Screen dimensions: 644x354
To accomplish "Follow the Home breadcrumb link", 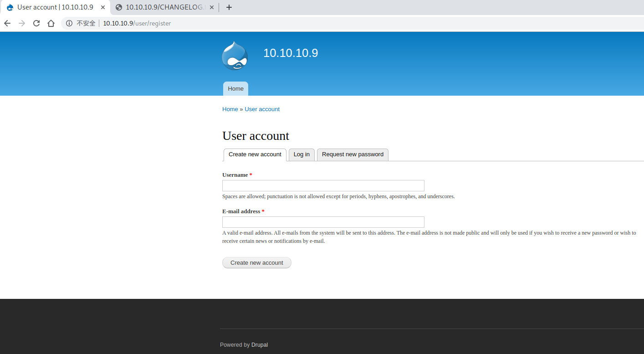I will click(x=230, y=109).
